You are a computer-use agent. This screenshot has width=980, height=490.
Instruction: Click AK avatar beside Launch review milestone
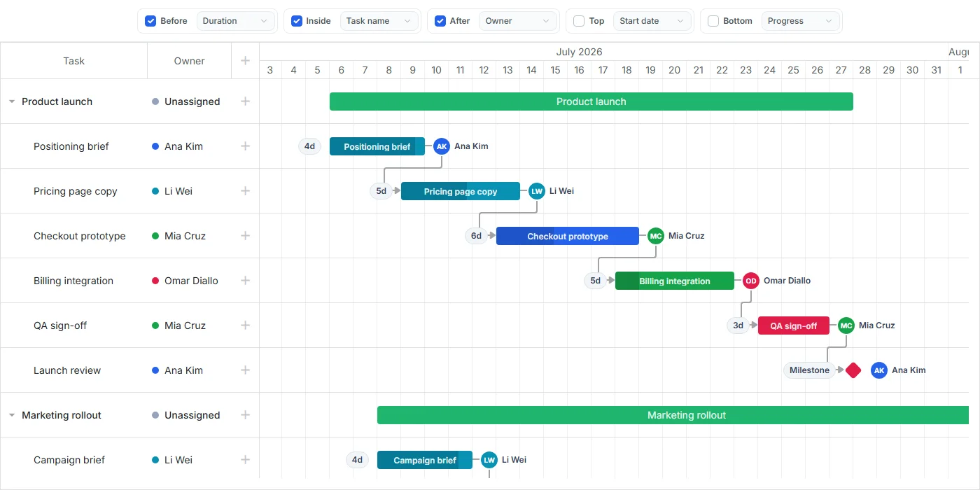[879, 370]
